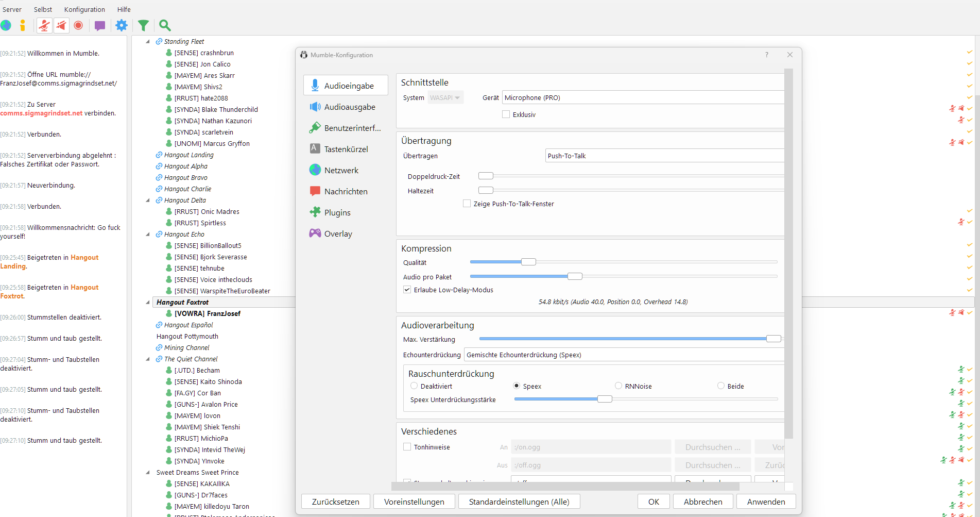The image size is (980, 517).
Task: Click puzzle piece icon beside Plugins
Action: point(315,212)
